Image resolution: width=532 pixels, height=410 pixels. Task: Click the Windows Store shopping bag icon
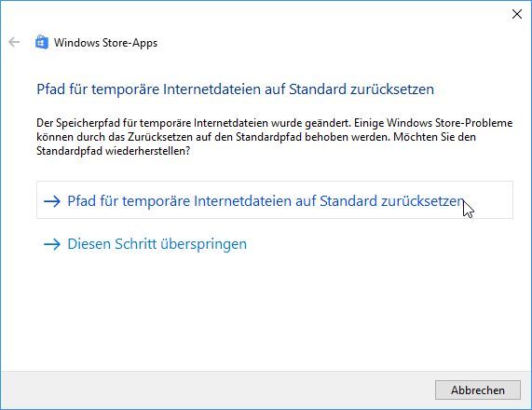tap(42, 43)
